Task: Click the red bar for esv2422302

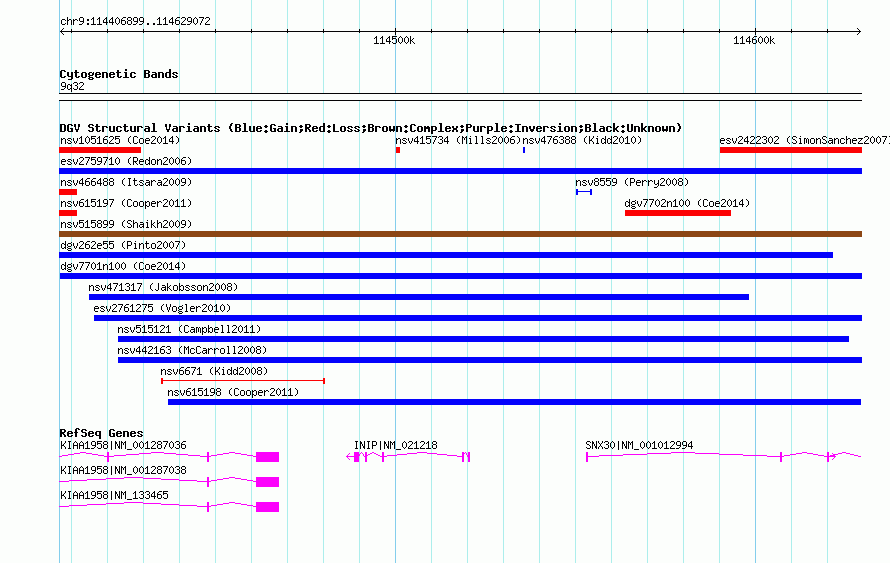Action: [x=791, y=150]
